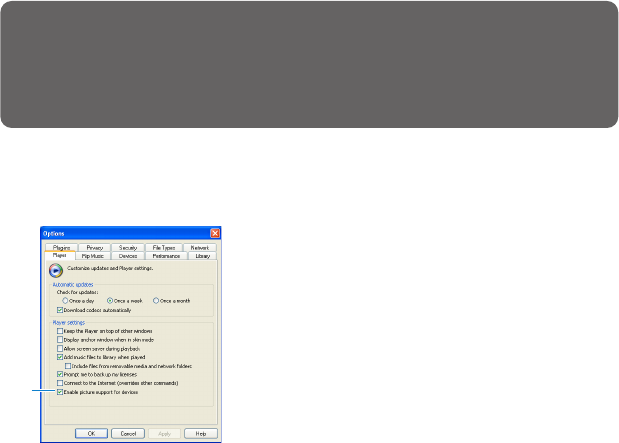Screen dimensions: 619x443
Task: Open the Devices tab
Action: (128, 255)
